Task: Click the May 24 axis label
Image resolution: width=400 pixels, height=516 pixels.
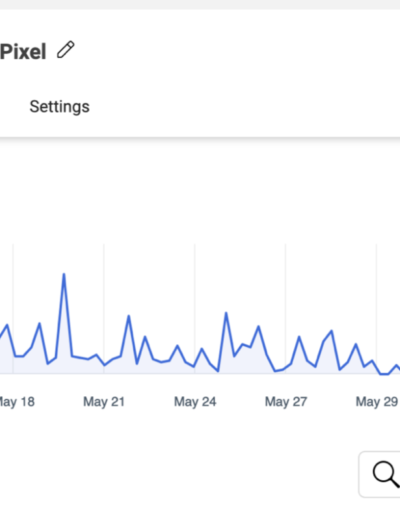Action: (195, 402)
